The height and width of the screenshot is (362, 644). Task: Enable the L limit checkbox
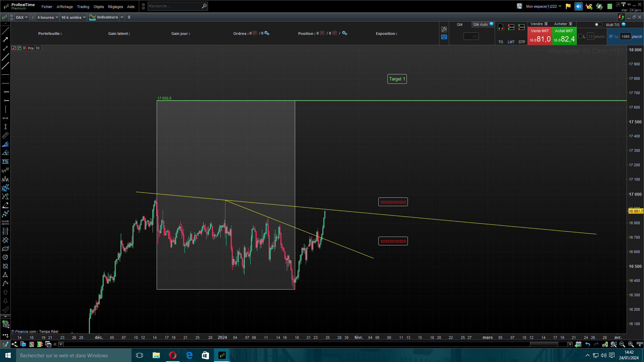[x=580, y=37]
